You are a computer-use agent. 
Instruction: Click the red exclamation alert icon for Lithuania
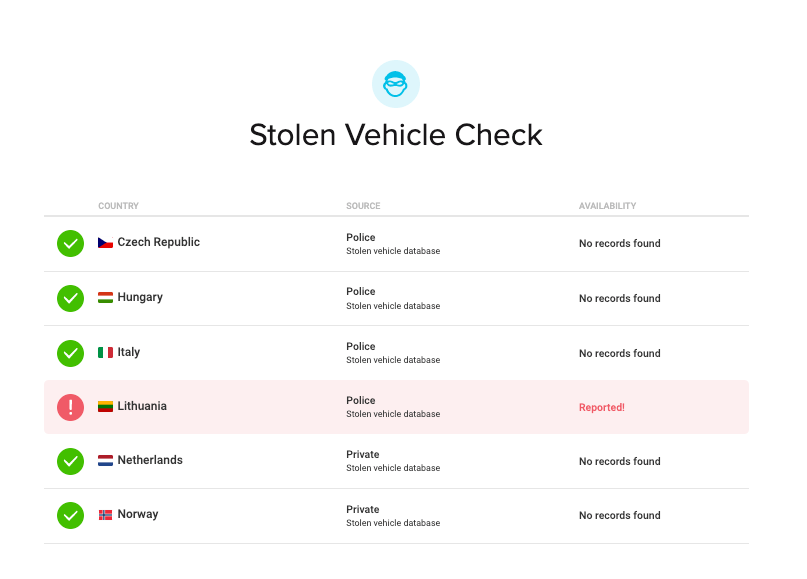[x=70, y=407]
